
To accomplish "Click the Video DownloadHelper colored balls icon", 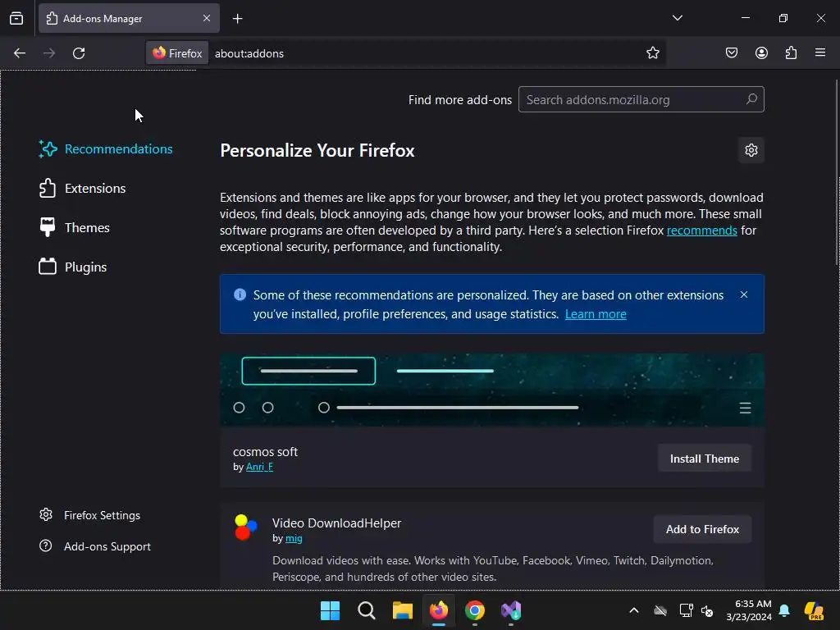I will [246, 527].
